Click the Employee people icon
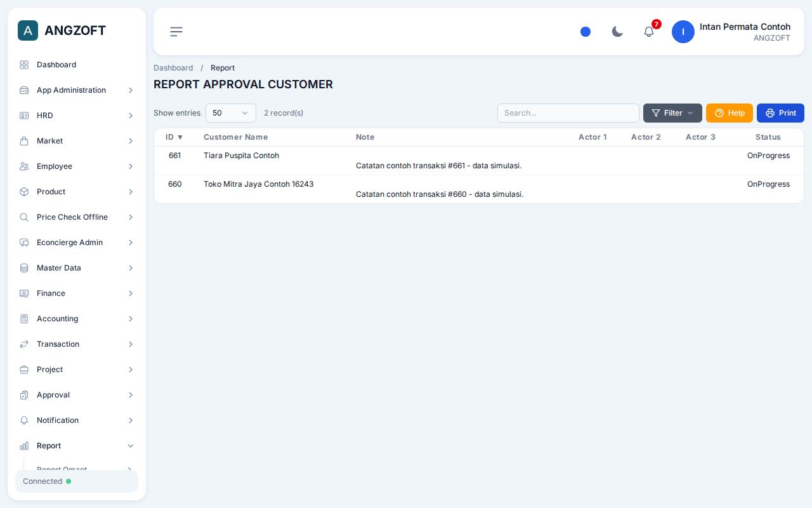Image resolution: width=812 pixels, height=508 pixels. pyautogui.click(x=24, y=166)
